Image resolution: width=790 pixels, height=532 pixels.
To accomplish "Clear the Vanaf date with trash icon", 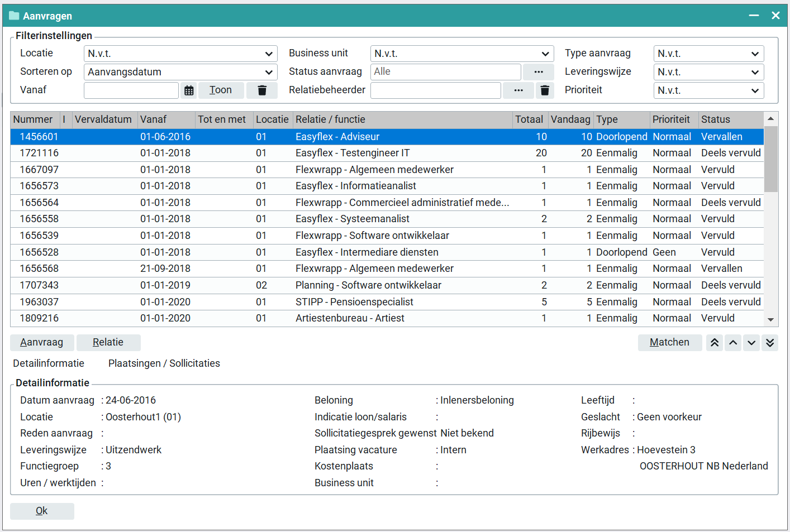I will tap(262, 90).
